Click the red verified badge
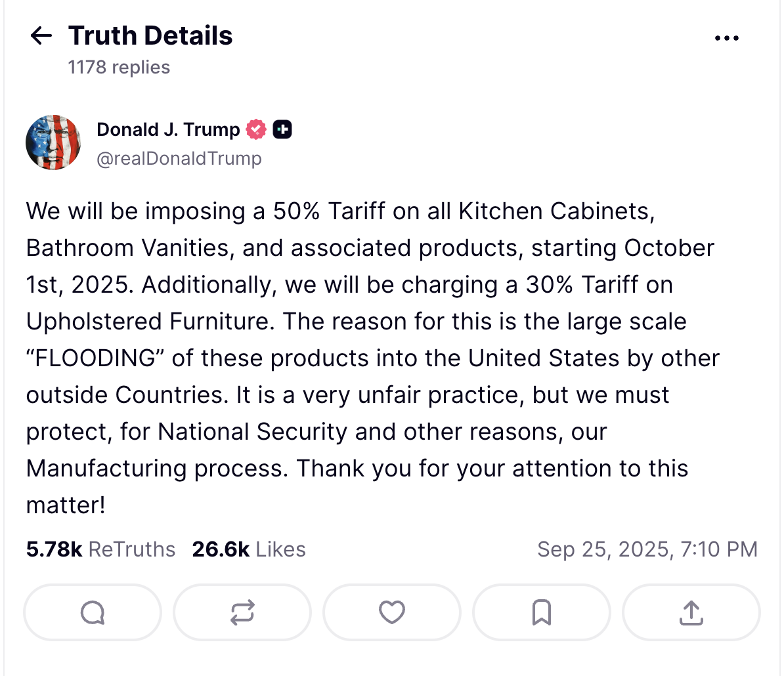Viewport: 784px width, 676px height. pos(256,130)
